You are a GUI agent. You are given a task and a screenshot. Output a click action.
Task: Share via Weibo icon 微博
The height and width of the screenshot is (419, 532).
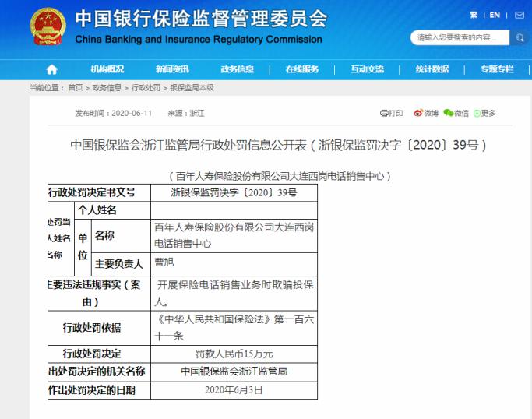point(426,113)
